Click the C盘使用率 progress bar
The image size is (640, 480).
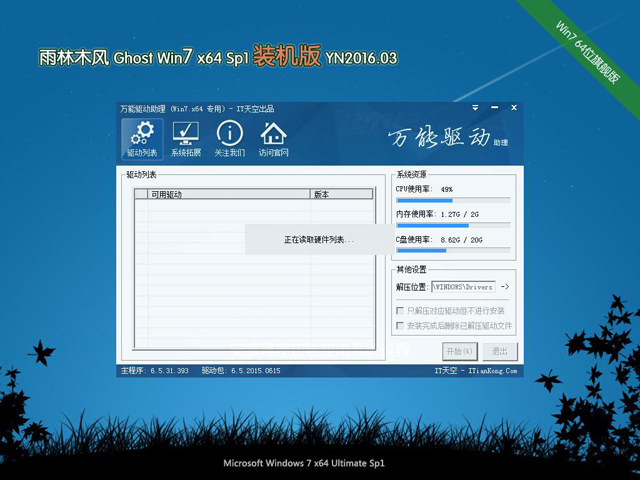click(x=453, y=250)
